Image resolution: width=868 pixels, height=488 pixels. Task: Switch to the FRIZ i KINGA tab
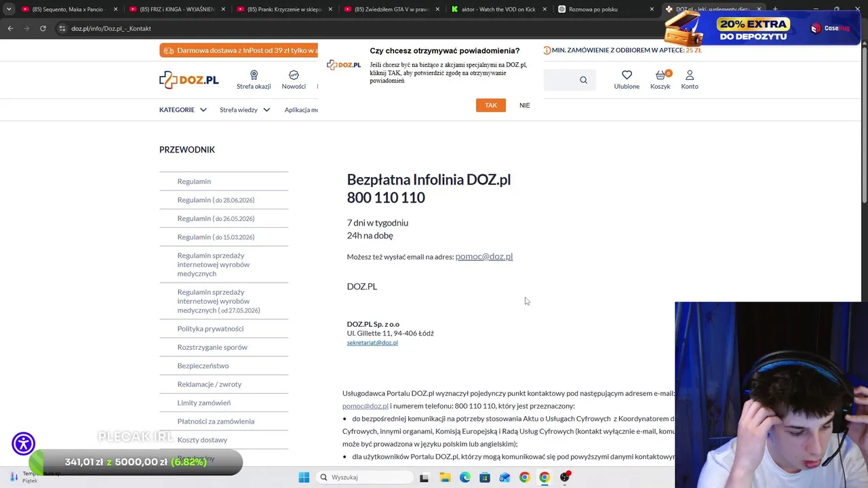pos(177,9)
